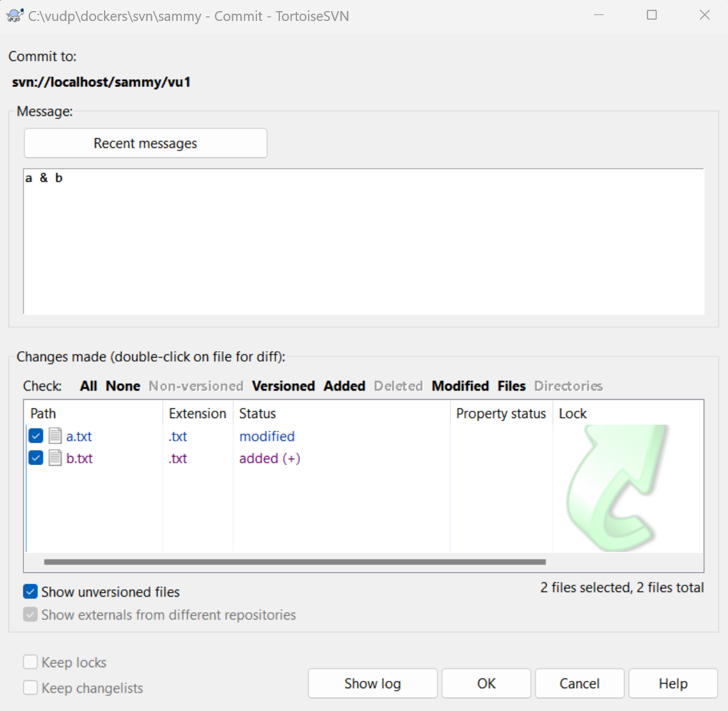Sort by the Extension column header
Screen dimensions: 728x711
click(197, 413)
